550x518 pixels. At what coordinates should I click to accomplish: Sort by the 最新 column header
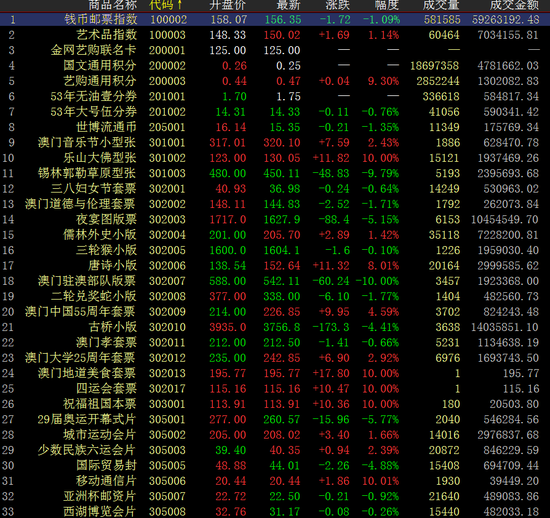coord(288,5)
